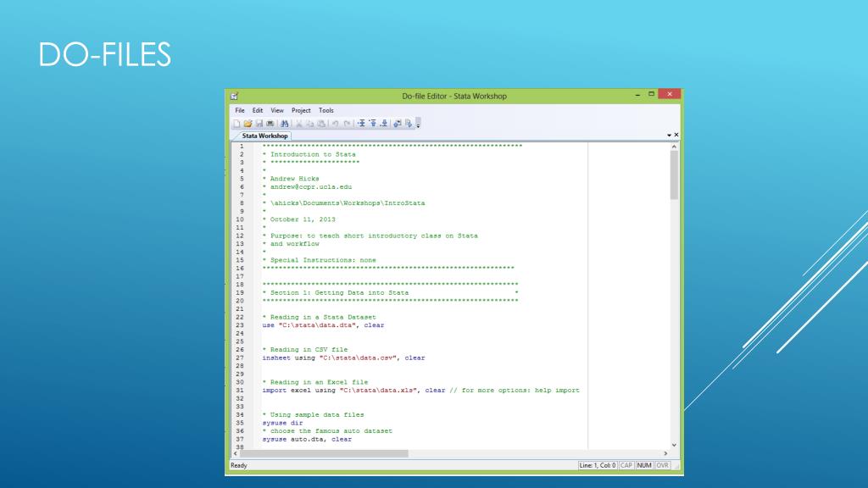Viewport: 868px width, 488px height.
Task: Close the Do-file Editor window
Action: pos(670,94)
